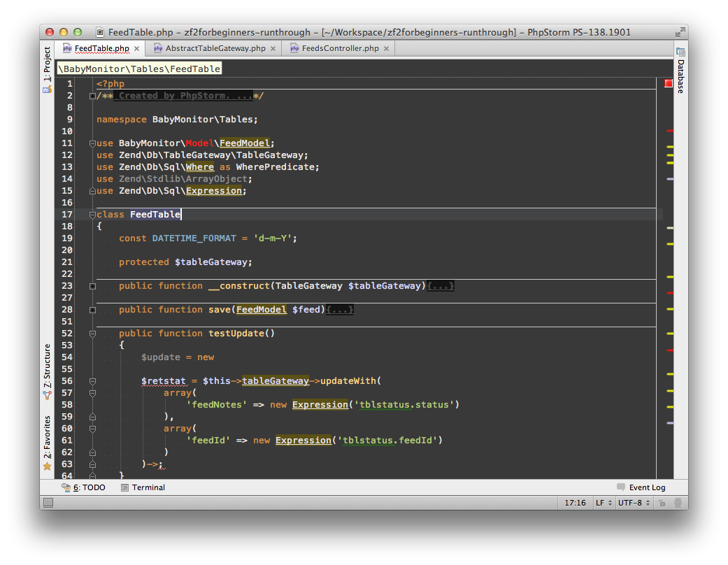Open the LF line-separator dropdown

(603, 502)
